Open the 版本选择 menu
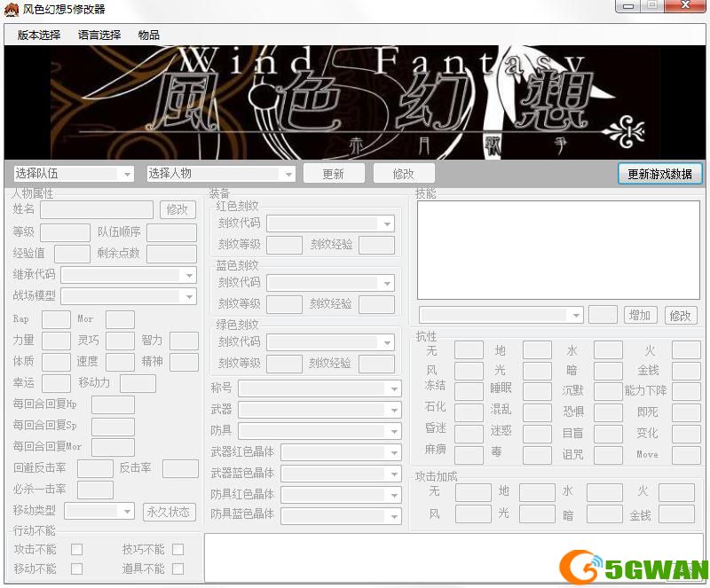Screen dimensions: 710x588 39,35
